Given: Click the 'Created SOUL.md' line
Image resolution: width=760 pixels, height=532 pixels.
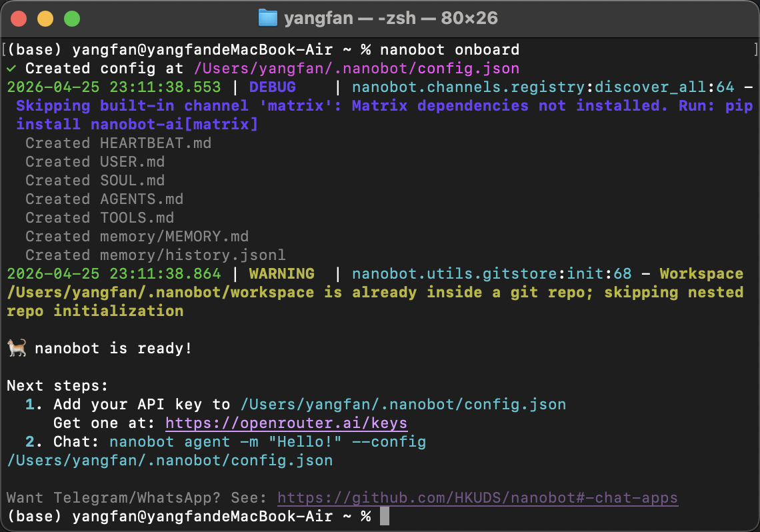Looking at the screenshot, I should (x=95, y=180).
